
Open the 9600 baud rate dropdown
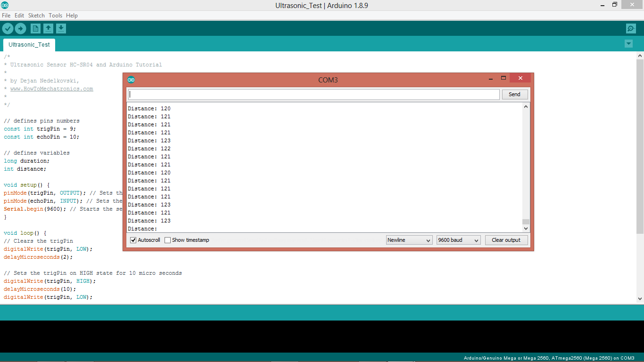click(x=458, y=240)
